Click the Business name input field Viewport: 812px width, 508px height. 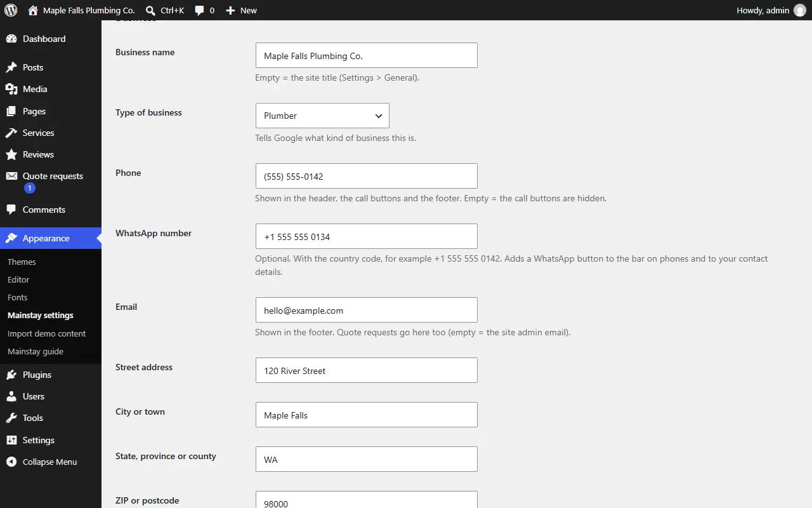tap(367, 55)
